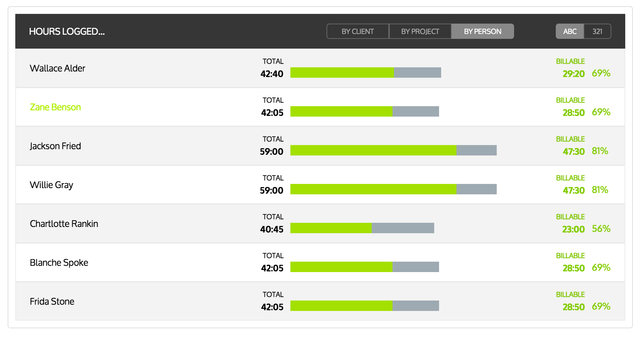Click Jackson Fried's gray non-billable bar segment

[476, 150]
